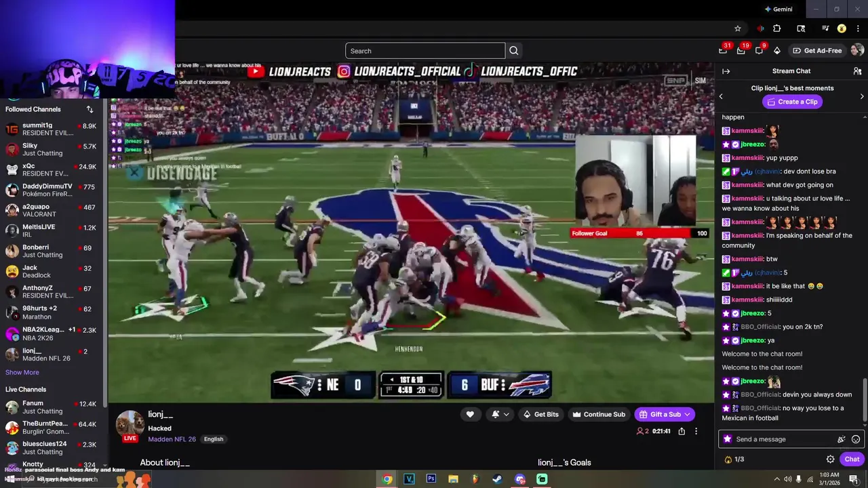
Task: Bookmark this page with the star icon
Action: (738, 28)
